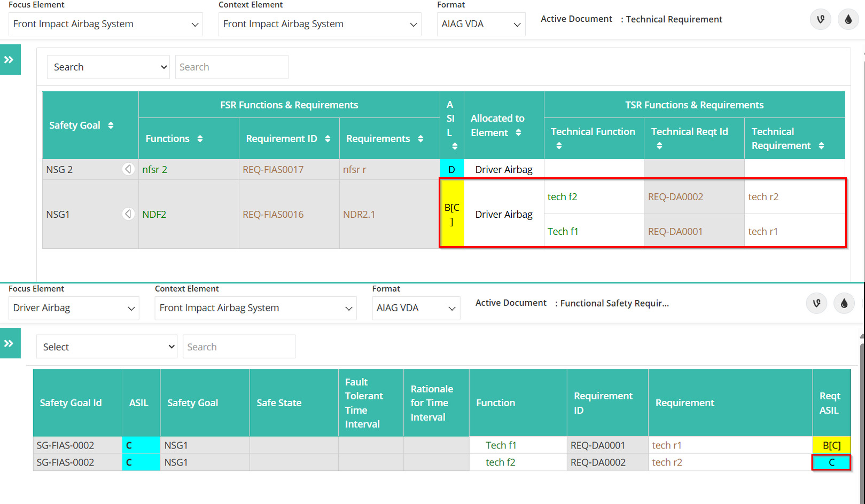The height and width of the screenshot is (504, 865).
Task: Click the cyan C Reqt ASIL cell
Action: [831, 462]
